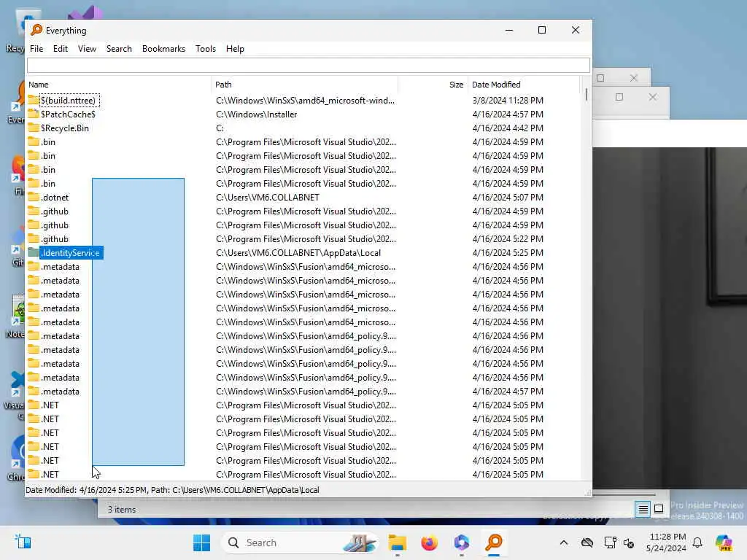Click path C:\Windows\Installer

coord(256,114)
